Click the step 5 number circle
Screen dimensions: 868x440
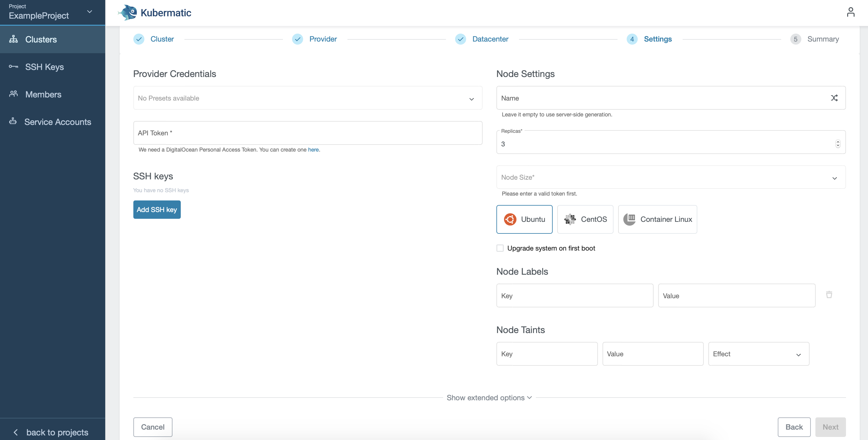click(x=796, y=39)
